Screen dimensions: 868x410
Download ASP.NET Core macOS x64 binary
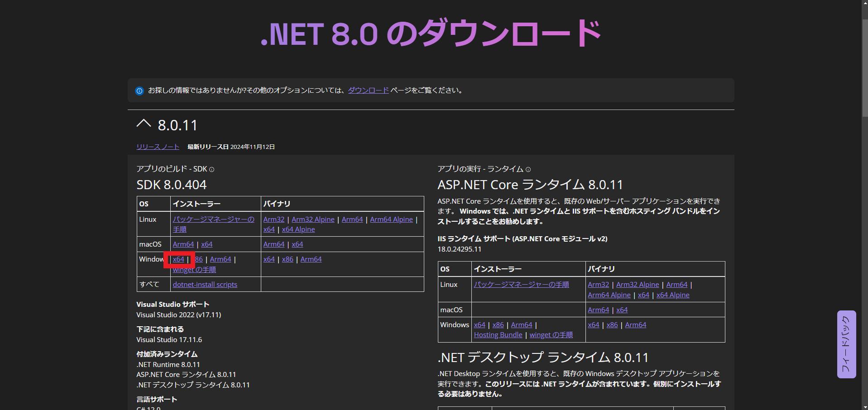pyautogui.click(x=622, y=310)
